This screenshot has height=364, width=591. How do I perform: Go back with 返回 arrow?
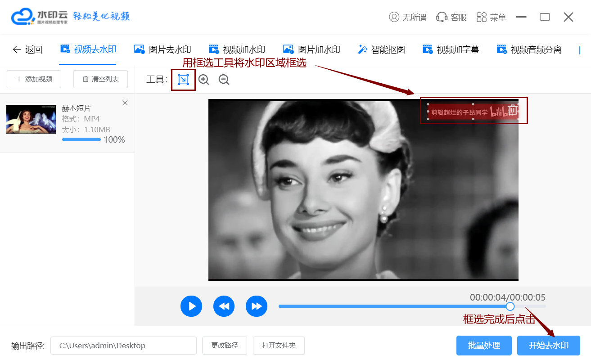[27, 49]
